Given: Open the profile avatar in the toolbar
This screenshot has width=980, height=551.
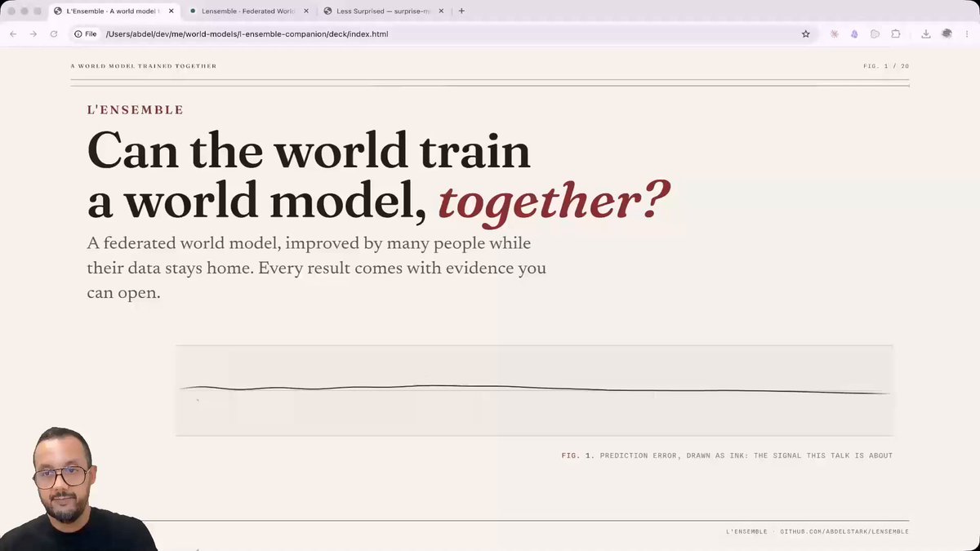Looking at the screenshot, I should (947, 34).
